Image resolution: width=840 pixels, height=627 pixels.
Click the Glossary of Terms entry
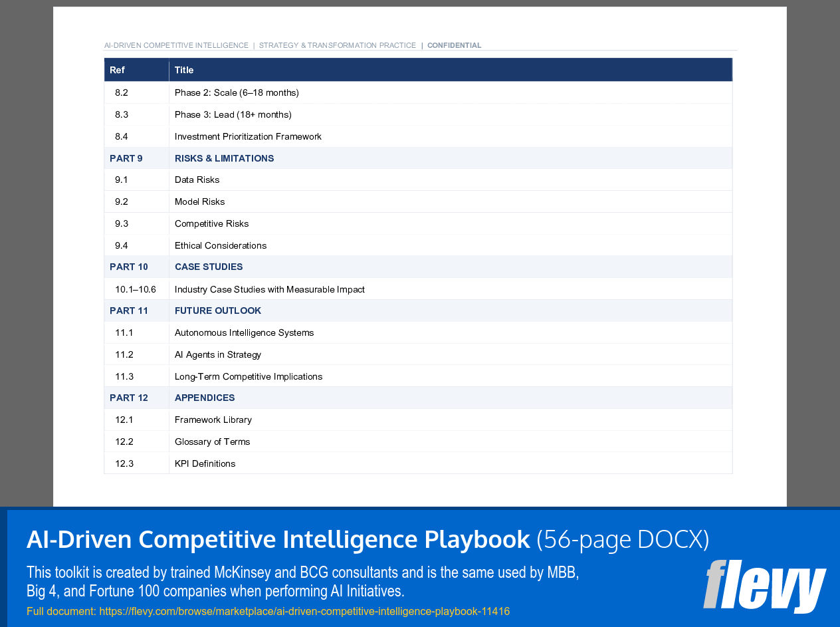click(x=213, y=441)
